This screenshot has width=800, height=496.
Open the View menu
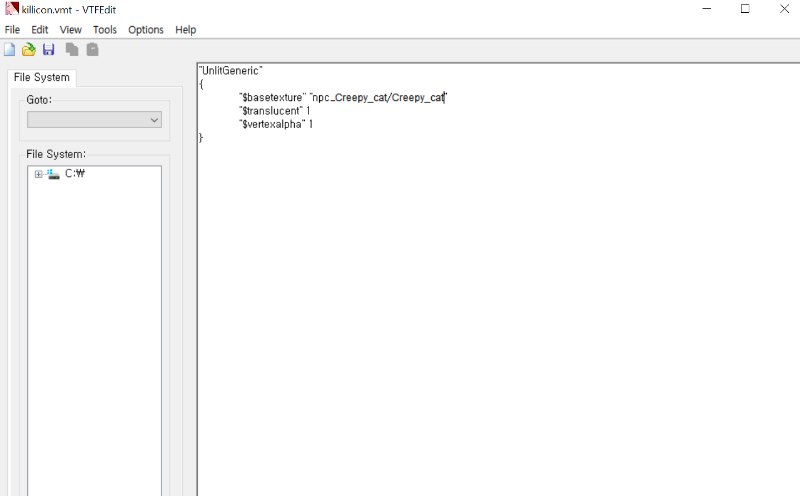70,30
